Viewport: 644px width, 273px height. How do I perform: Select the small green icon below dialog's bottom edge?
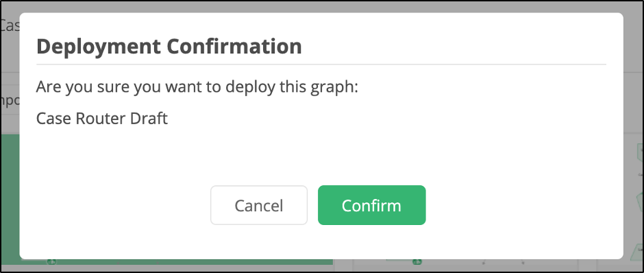[417, 261]
